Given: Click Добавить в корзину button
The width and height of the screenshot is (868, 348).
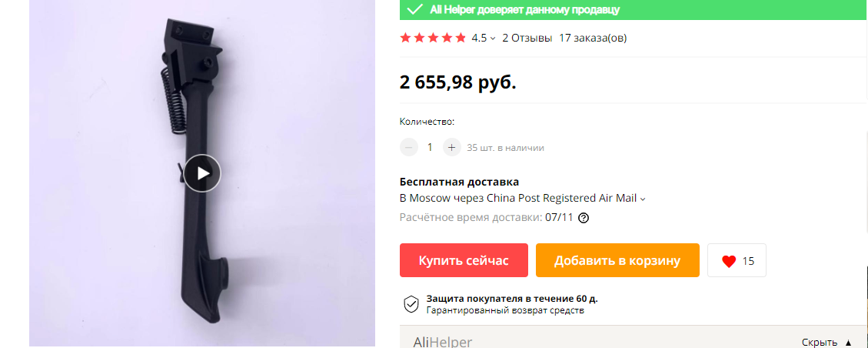Looking at the screenshot, I should coord(617,260).
